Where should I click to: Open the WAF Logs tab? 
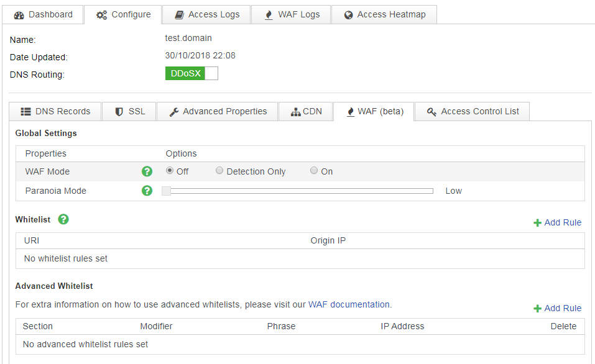(x=292, y=14)
